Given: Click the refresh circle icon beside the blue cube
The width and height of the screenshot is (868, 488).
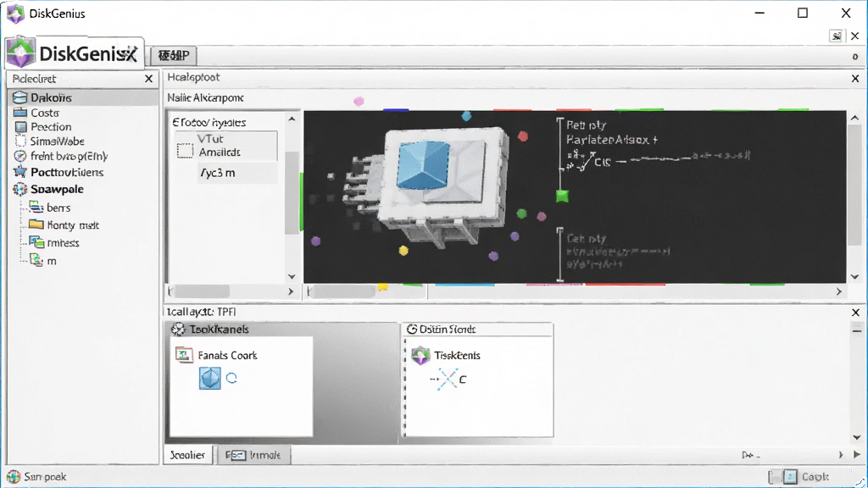Looking at the screenshot, I should [x=232, y=378].
